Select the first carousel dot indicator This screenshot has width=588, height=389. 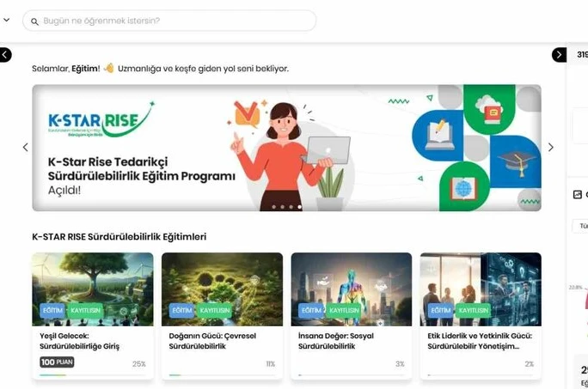click(x=273, y=207)
